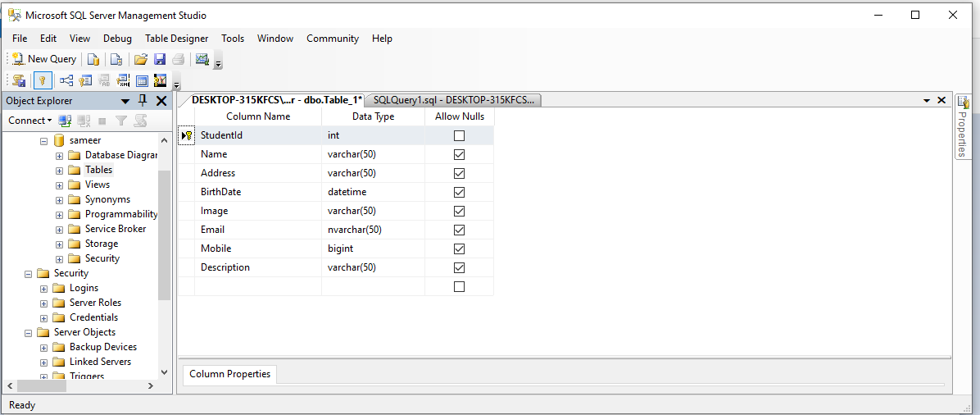
Task: Open the File menu
Action: [x=20, y=39]
